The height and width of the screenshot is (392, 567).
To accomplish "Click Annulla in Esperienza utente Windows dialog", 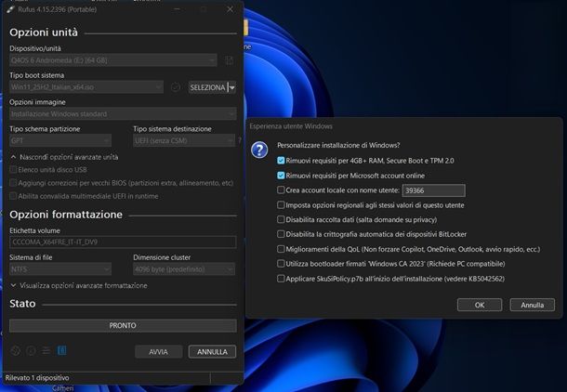I will coord(533,305).
